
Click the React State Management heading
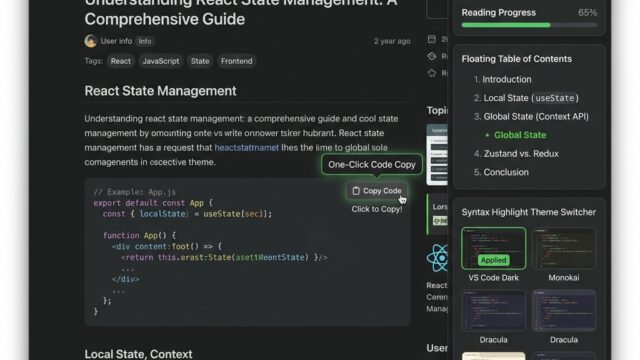click(x=160, y=91)
